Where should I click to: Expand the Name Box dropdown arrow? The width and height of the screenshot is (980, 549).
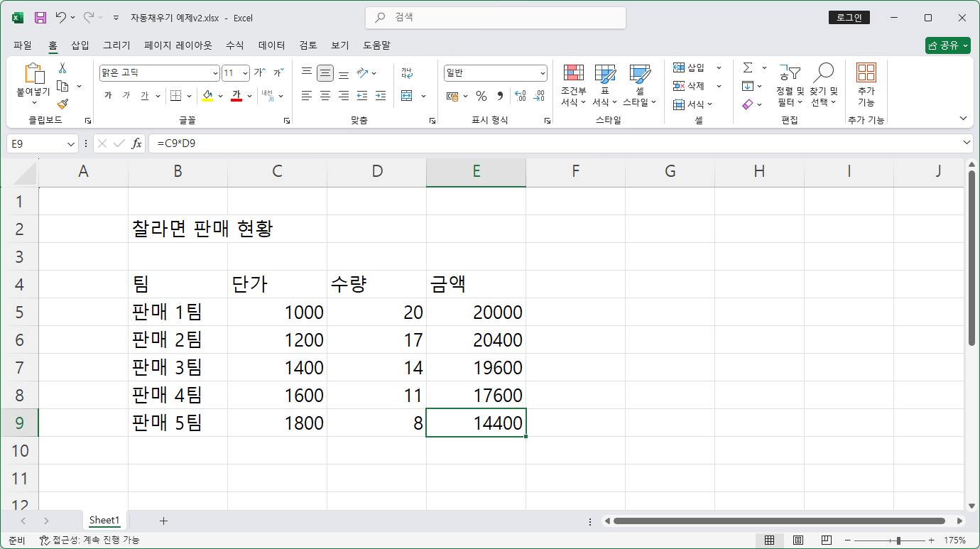pos(71,143)
